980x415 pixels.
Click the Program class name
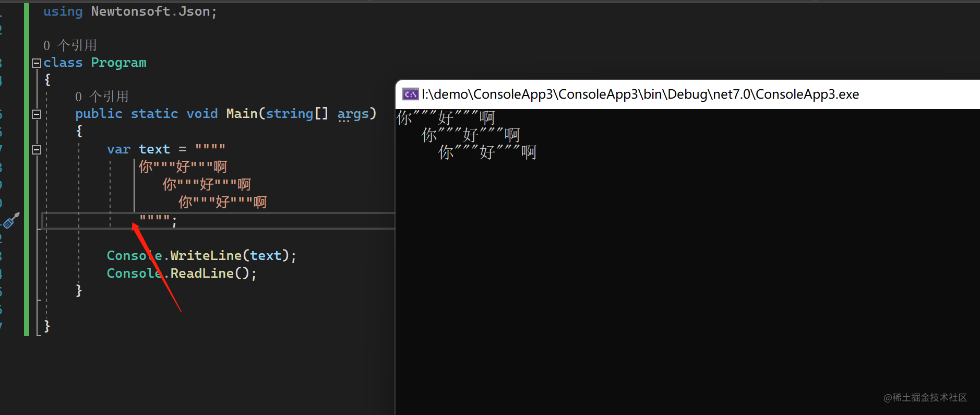point(118,63)
